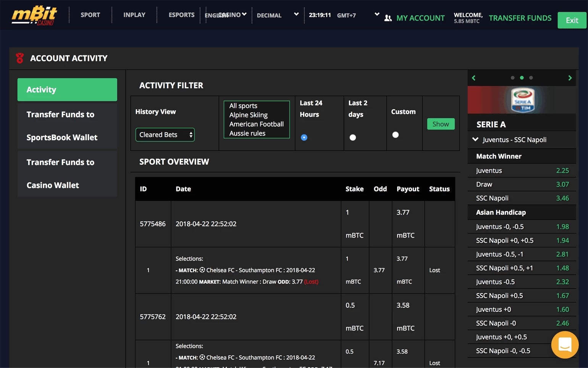Click the Account Activity medal icon
Image resolution: width=588 pixels, height=368 pixels.
click(x=20, y=58)
